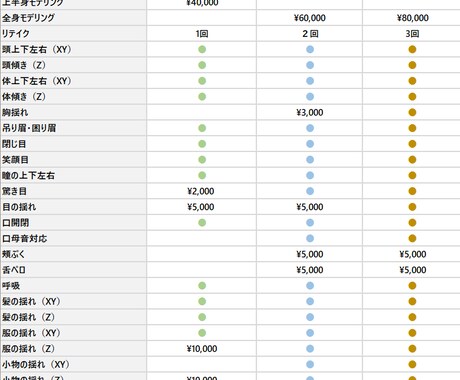
Task: Click the green dot in 呼吸 row
Action: 202,286
